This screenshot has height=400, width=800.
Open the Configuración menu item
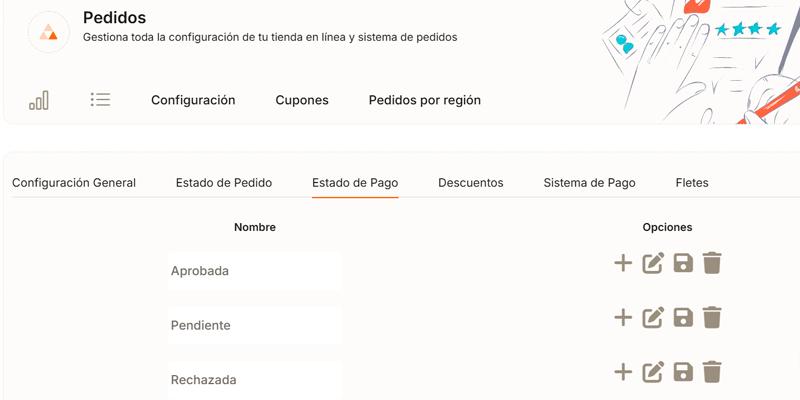[x=193, y=100]
